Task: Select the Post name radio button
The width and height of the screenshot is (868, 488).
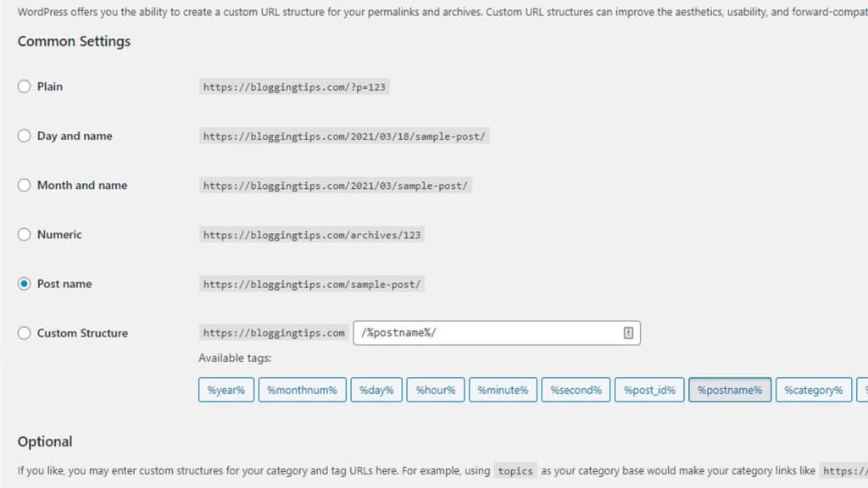Action: tap(24, 284)
